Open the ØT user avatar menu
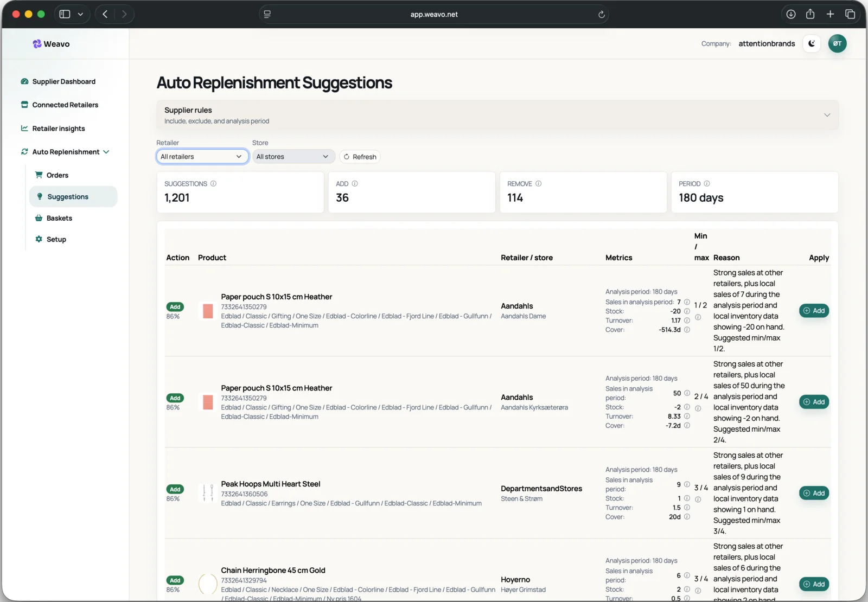This screenshot has width=868, height=602. 837,43
